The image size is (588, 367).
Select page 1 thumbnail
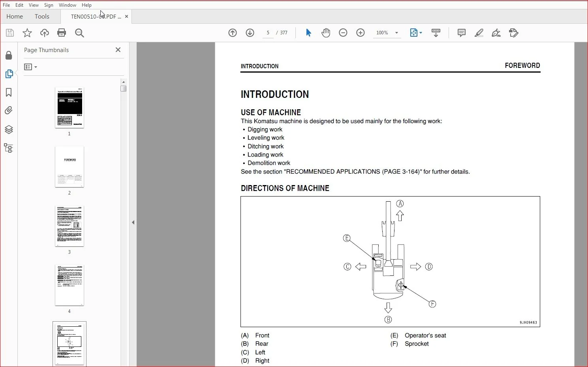(x=70, y=108)
